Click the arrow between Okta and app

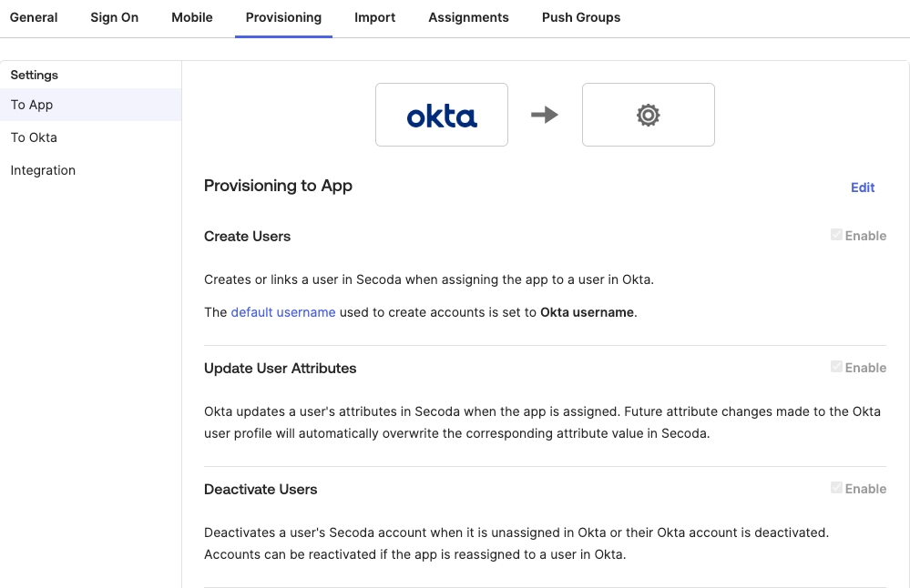tap(545, 115)
